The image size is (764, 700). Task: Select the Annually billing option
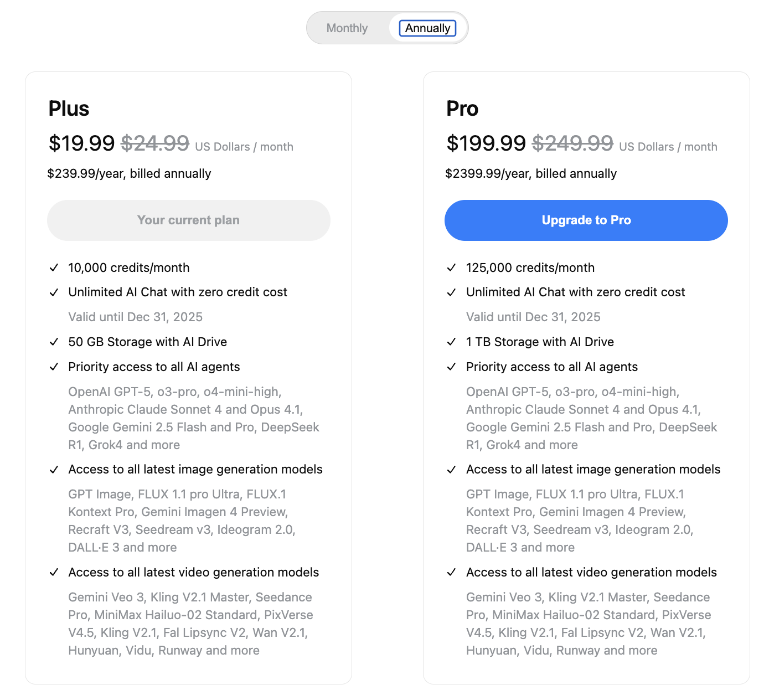click(427, 28)
